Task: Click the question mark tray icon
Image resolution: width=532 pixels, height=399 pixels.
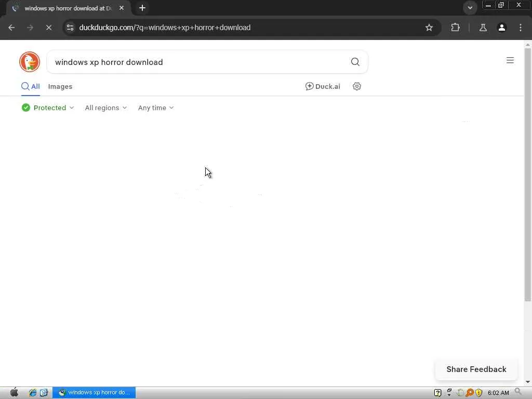Action: 437,393
